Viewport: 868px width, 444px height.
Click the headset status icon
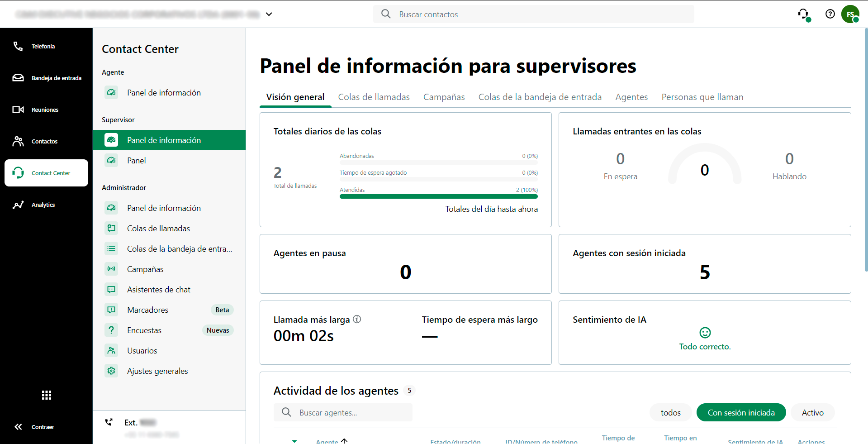click(804, 14)
